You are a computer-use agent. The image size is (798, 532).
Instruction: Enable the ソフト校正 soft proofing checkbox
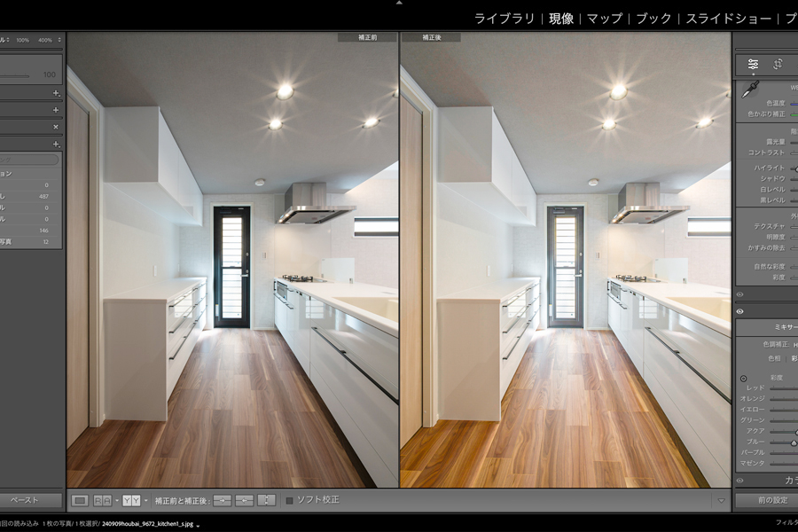pos(289,500)
